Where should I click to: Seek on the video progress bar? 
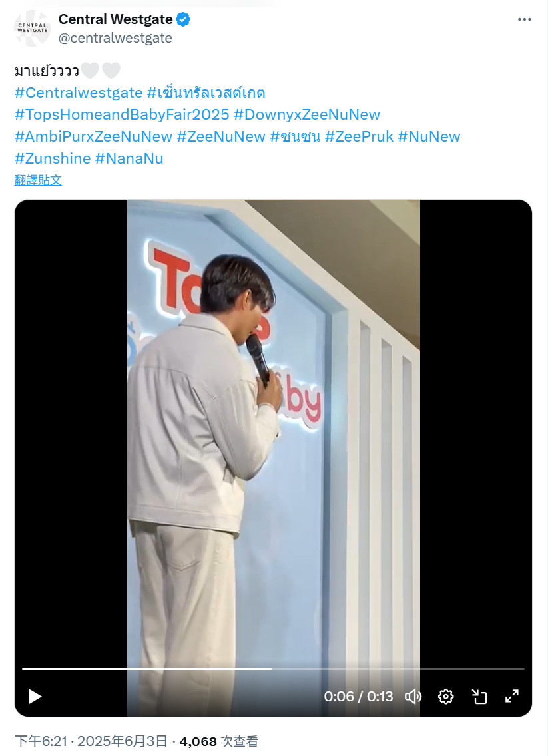(x=273, y=669)
